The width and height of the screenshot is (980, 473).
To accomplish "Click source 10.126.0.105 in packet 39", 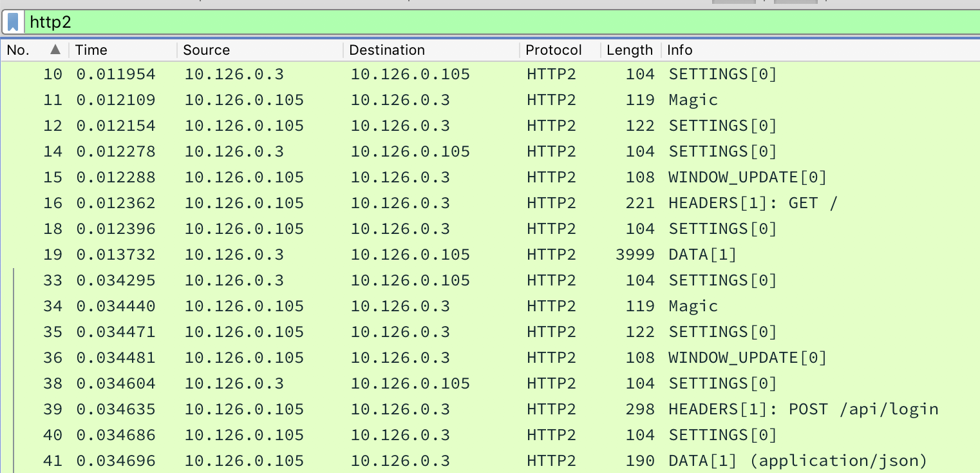I will click(244, 409).
